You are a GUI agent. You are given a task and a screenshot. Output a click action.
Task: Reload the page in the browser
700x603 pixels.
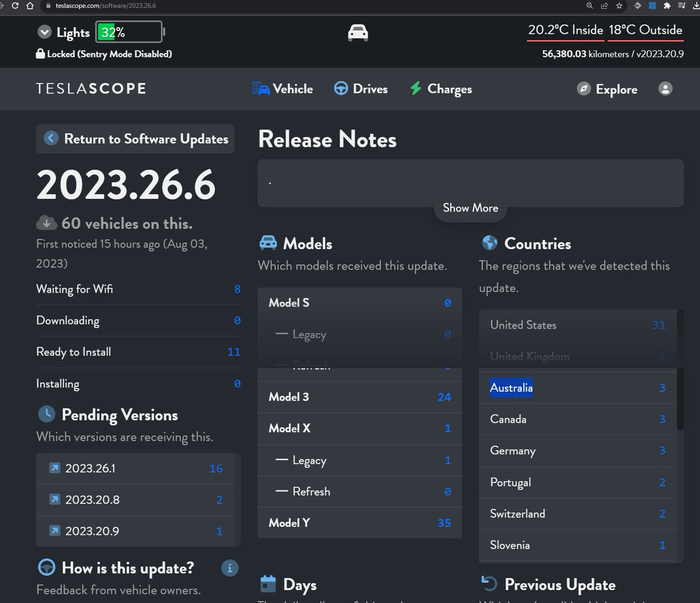click(15, 5)
